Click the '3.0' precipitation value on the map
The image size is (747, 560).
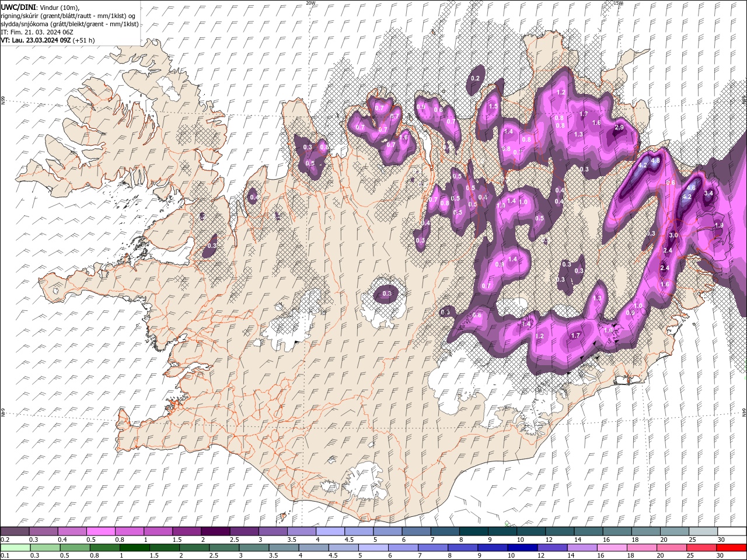673,235
